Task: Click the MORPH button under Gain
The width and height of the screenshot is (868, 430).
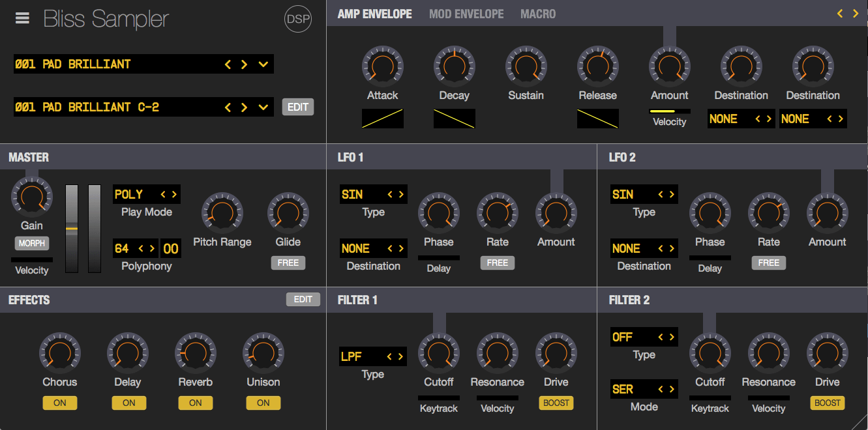Action: (x=32, y=243)
